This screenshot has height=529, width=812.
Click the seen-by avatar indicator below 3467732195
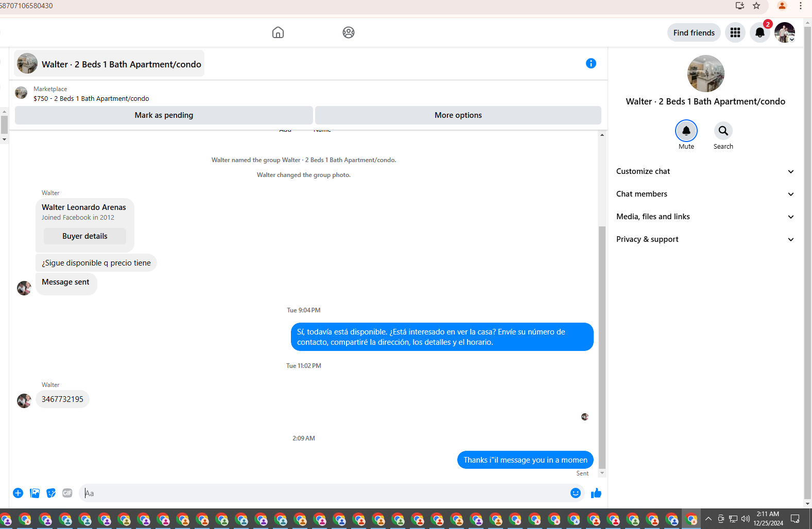click(x=585, y=417)
